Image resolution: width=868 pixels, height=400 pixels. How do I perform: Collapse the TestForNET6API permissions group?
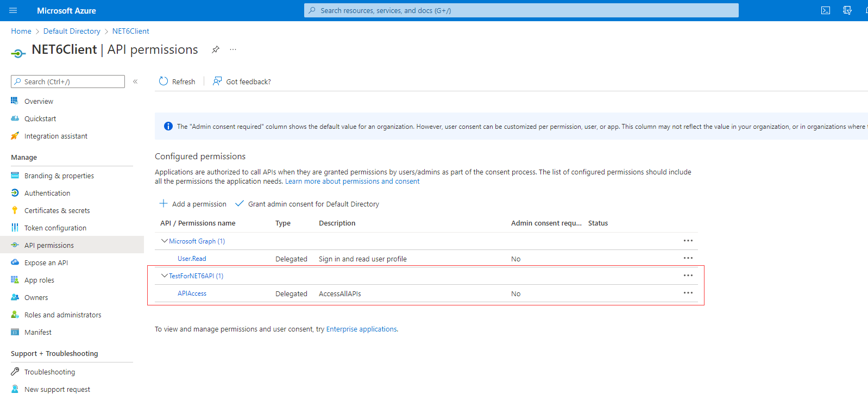[x=164, y=276]
